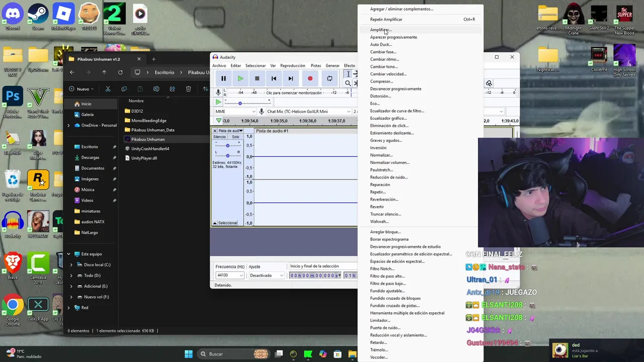The image size is (644, 362).
Task: Open the Audacity desktop shortcut
Action: coord(13,225)
